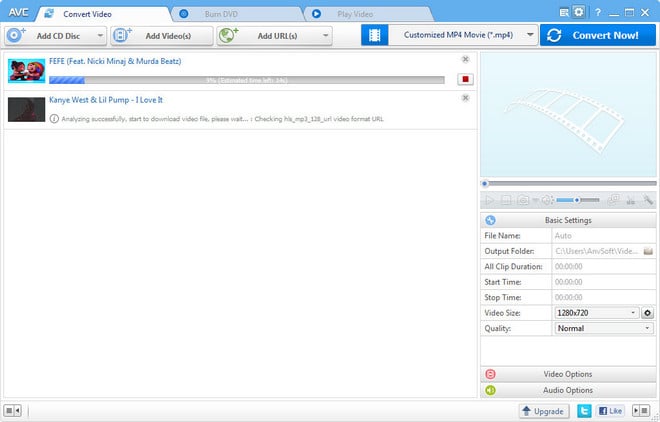Viewport: 660px width, 422px height.
Task: Open the Quality Normal dropdown
Action: (x=604, y=328)
